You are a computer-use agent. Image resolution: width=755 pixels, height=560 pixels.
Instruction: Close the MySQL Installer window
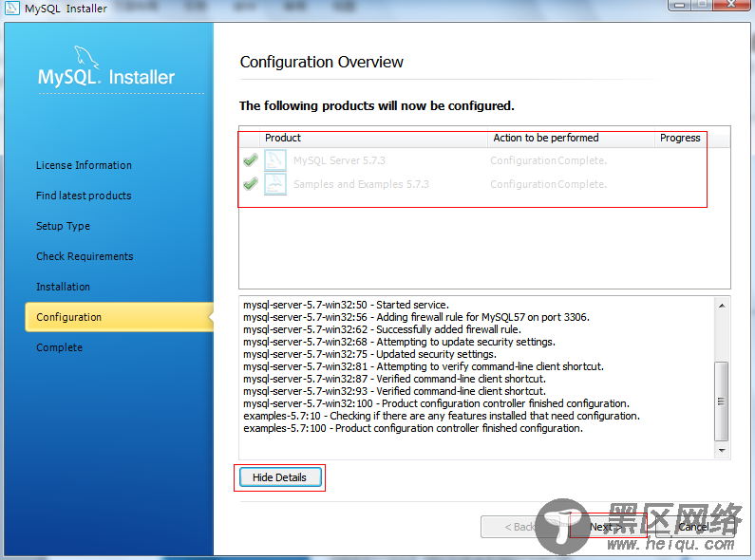pos(731,5)
